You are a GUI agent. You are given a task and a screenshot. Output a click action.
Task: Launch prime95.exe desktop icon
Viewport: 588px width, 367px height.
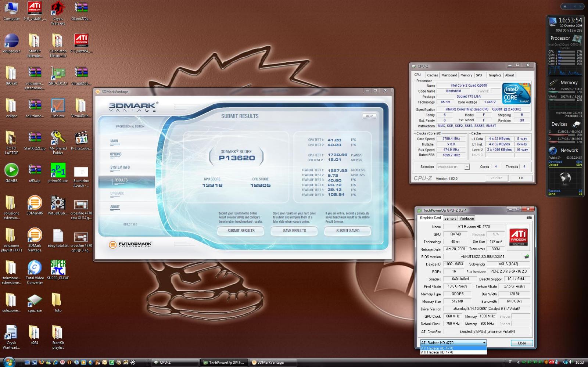(x=58, y=173)
